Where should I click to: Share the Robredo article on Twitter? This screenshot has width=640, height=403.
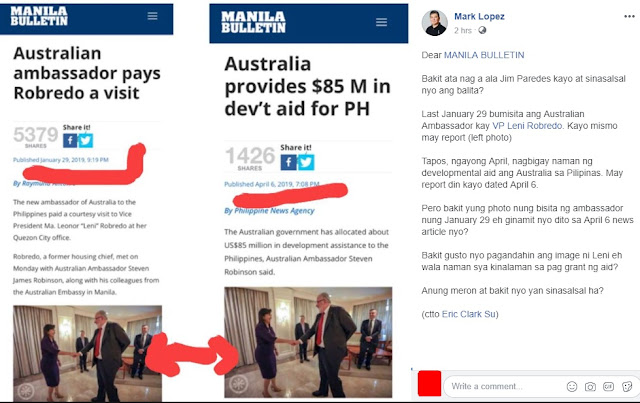point(85,141)
